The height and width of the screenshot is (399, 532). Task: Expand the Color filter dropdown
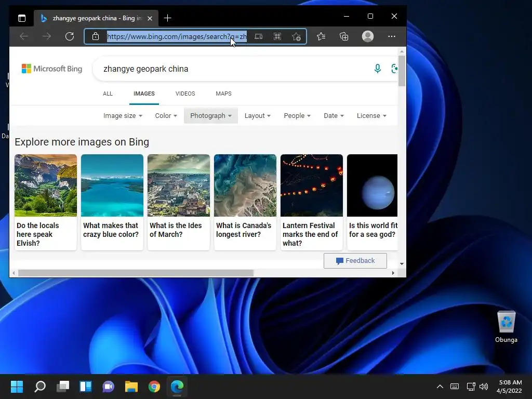pos(166,116)
